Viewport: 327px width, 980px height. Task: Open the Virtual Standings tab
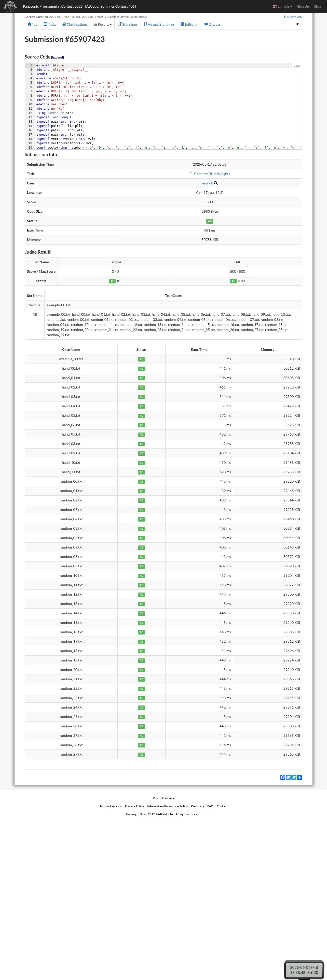point(159,24)
